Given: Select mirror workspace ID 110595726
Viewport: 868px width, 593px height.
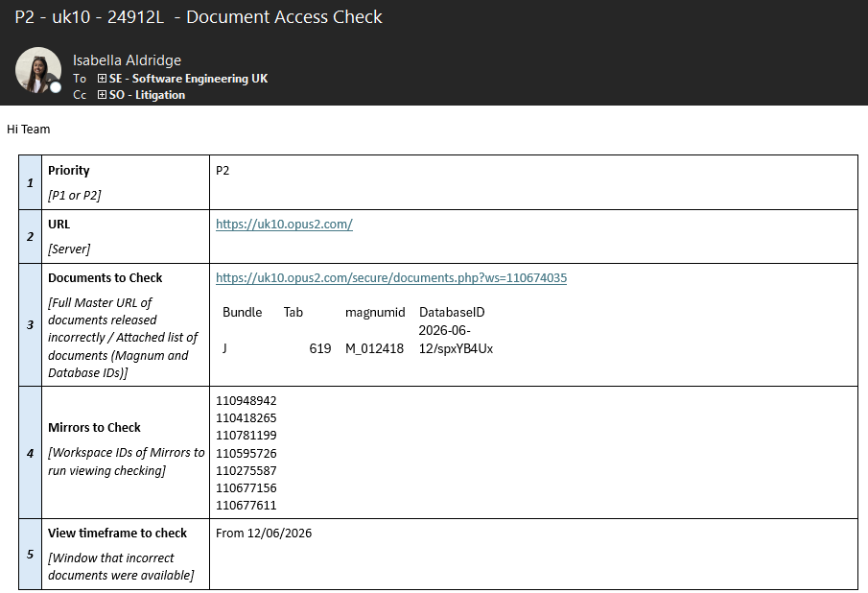Looking at the screenshot, I should click(246, 454).
